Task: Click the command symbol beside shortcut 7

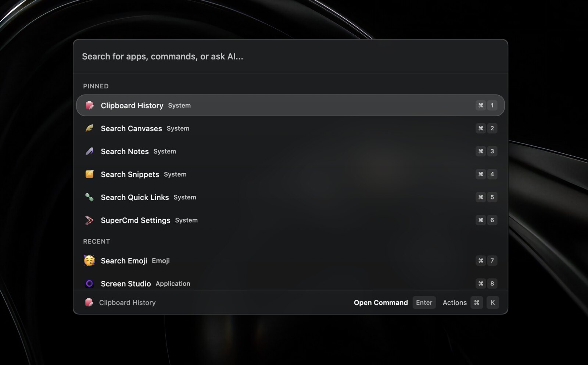Action: tap(481, 261)
